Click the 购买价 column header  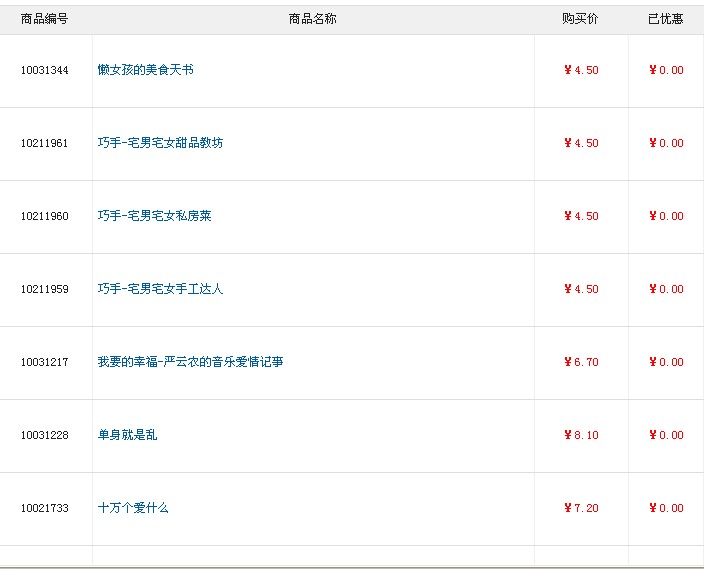[x=580, y=19]
